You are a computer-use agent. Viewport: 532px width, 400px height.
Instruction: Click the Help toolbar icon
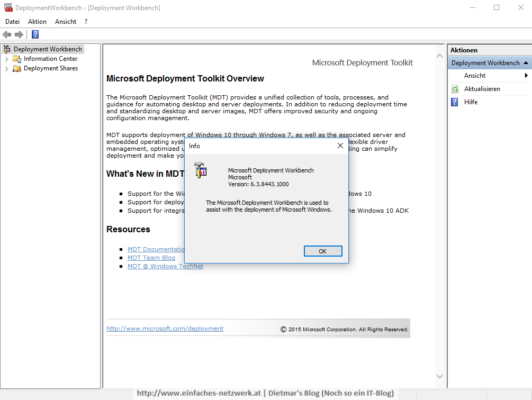pos(35,34)
